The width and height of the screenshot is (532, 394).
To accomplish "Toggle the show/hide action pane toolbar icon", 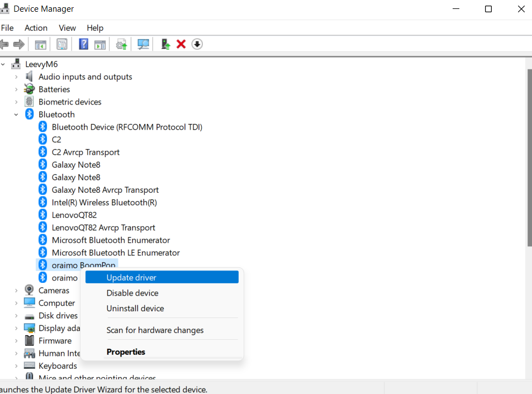I will [x=100, y=44].
